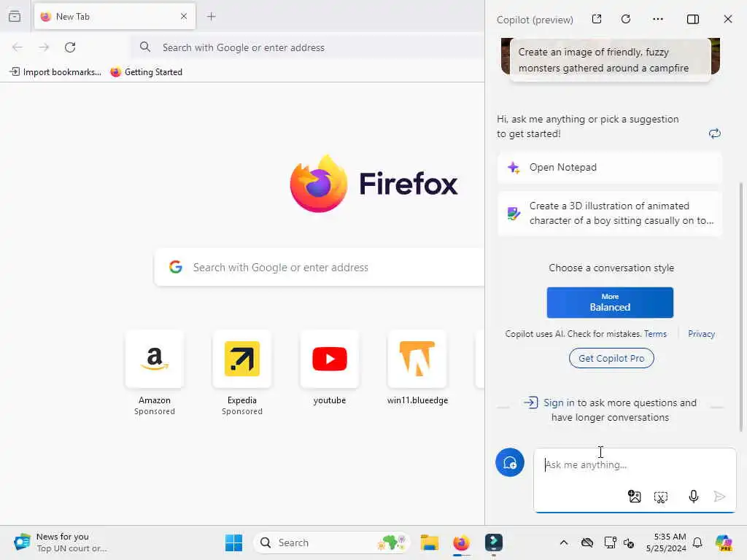Screen dimensions: 747x560
Task: Click the Get Copilot Pro button
Action: pyautogui.click(x=611, y=358)
